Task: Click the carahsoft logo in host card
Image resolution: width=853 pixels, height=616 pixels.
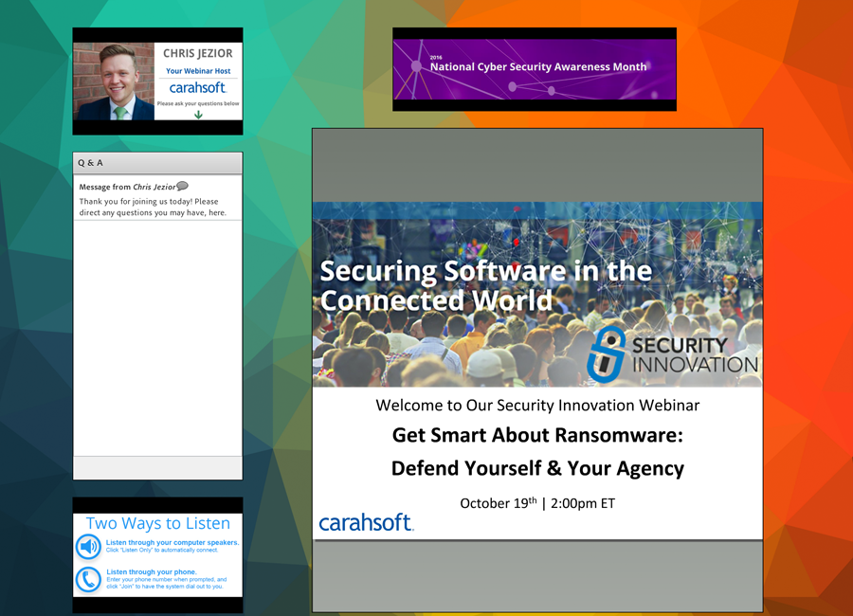Action: [197, 87]
